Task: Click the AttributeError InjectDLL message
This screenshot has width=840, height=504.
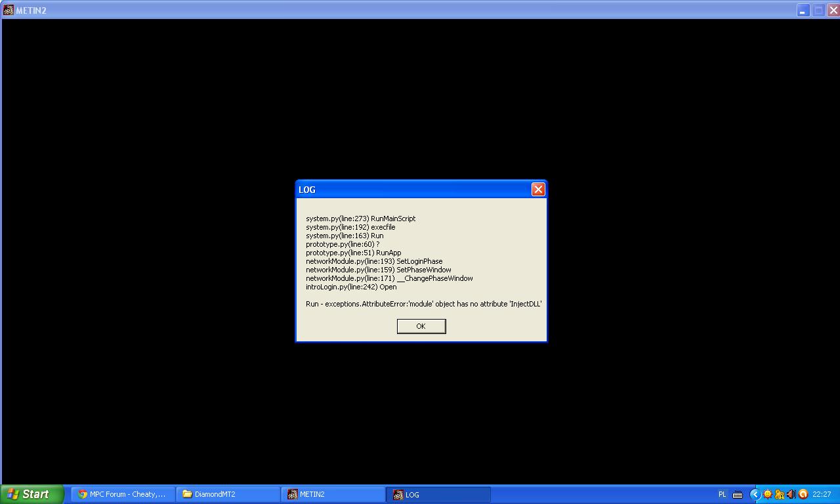Action: coord(424,304)
